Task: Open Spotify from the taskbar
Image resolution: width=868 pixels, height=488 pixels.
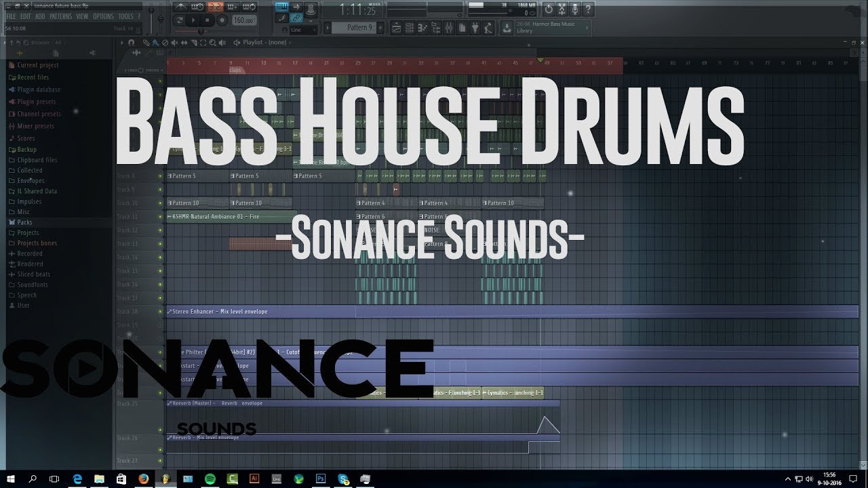Action: pyautogui.click(x=209, y=479)
